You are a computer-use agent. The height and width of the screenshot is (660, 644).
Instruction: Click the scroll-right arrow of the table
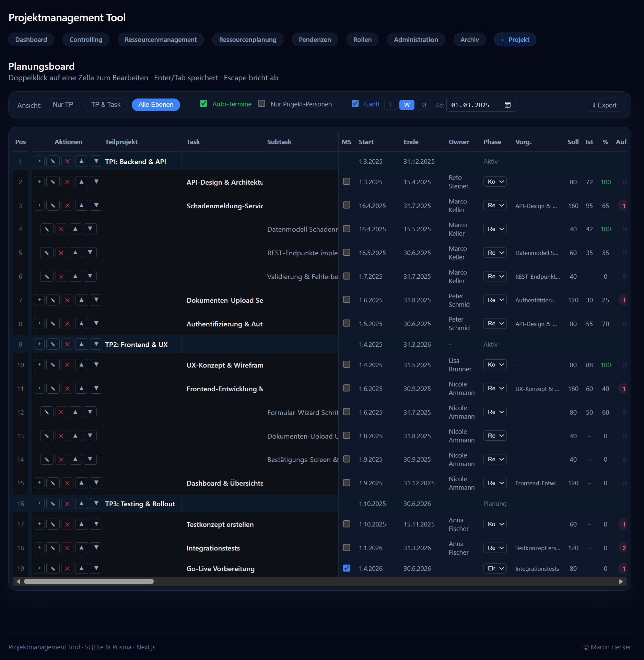click(x=621, y=581)
